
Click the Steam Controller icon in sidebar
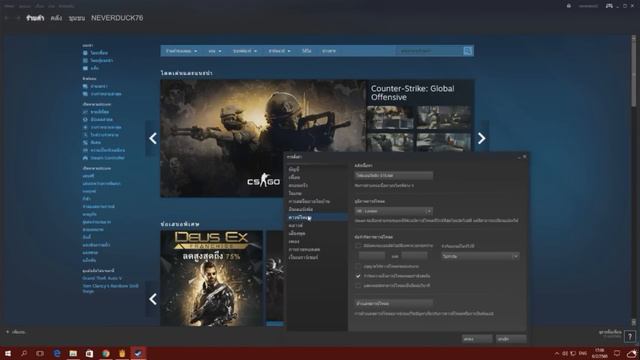tap(85, 158)
